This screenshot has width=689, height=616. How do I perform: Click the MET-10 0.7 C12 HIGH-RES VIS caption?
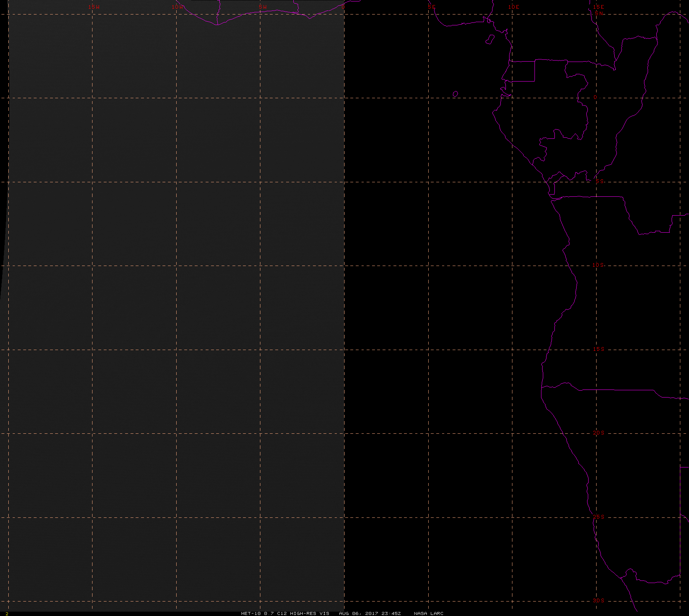[285, 613]
